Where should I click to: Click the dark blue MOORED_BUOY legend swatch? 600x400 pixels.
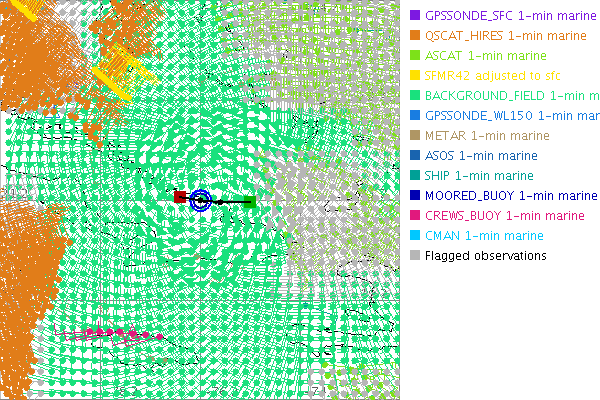[x=415, y=196]
